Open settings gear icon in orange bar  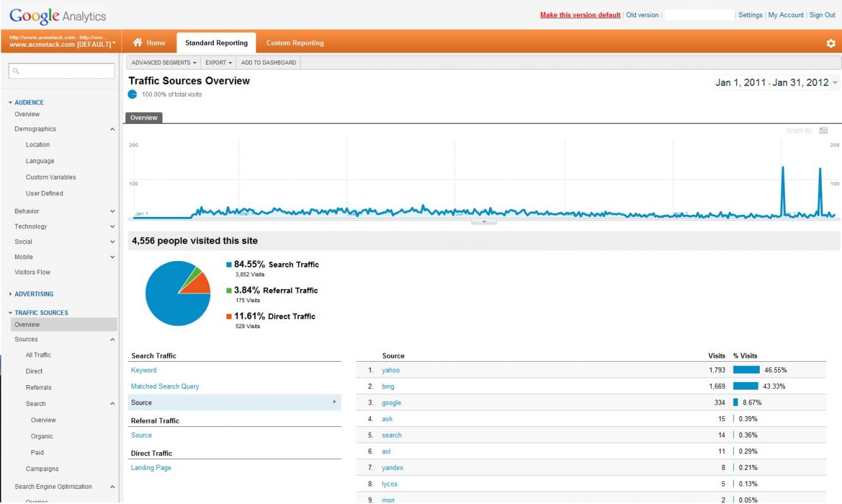831,44
